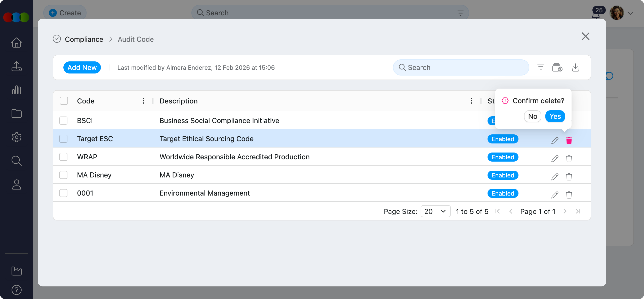
Task: Check the checkbox for the BSCI row
Action: pos(63,120)
